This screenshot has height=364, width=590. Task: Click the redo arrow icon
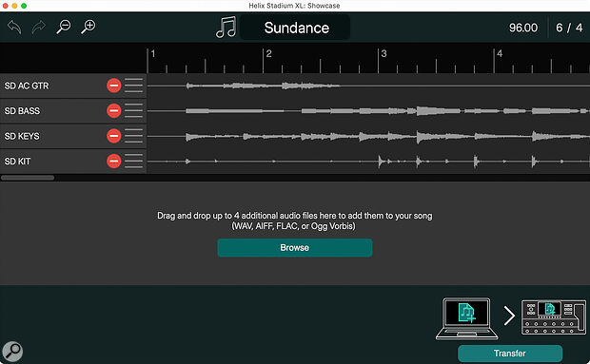pos(39,27)
